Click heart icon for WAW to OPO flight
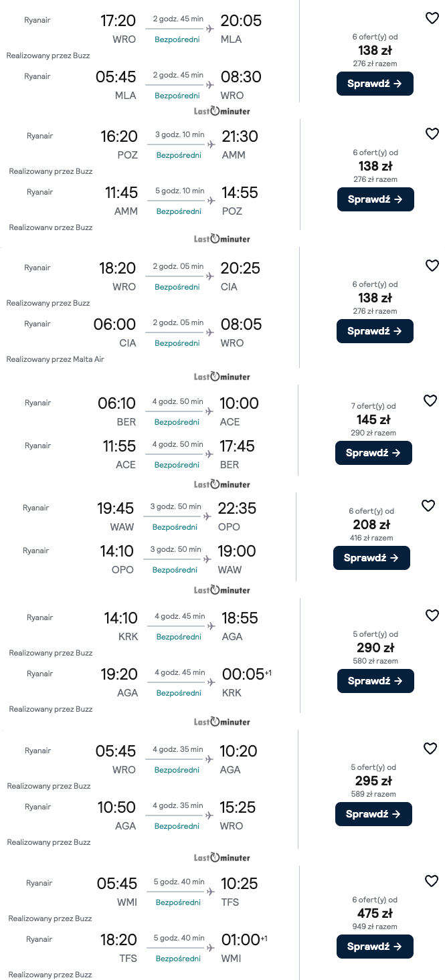 coord(428,506)
